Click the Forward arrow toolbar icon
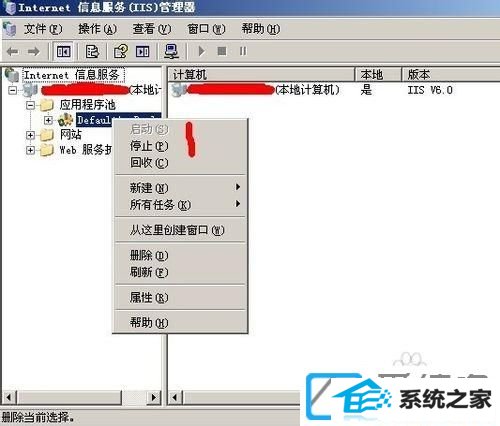This screenshot has width=500, height=426. pyautogui.click(x=34, y=52)
